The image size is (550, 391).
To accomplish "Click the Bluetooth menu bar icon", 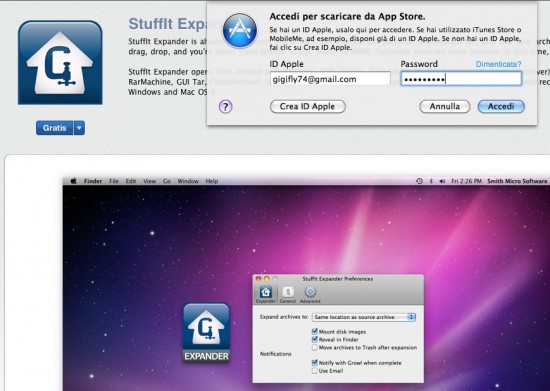I will point(431,181).
